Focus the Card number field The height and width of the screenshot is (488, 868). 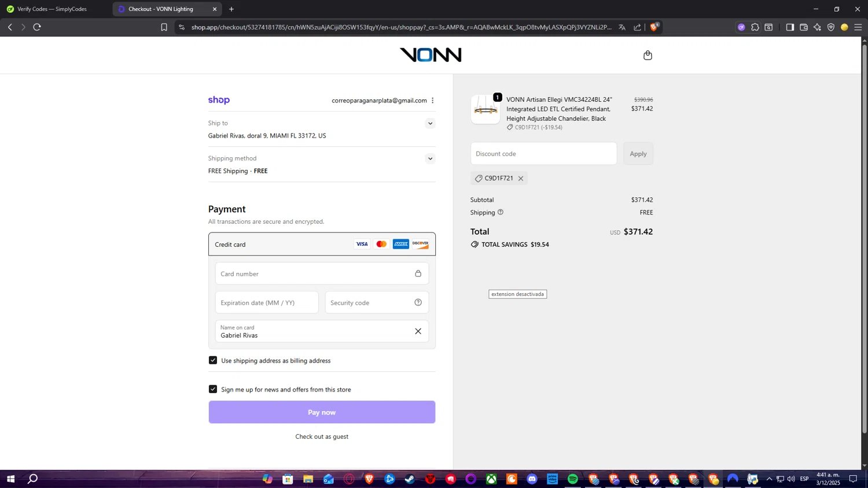[x=322, y=273]
